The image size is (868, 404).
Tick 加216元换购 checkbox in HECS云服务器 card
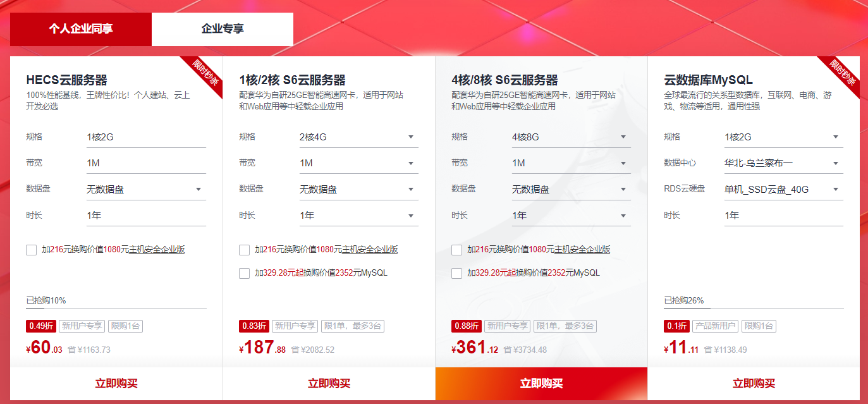tap(32, 250)
